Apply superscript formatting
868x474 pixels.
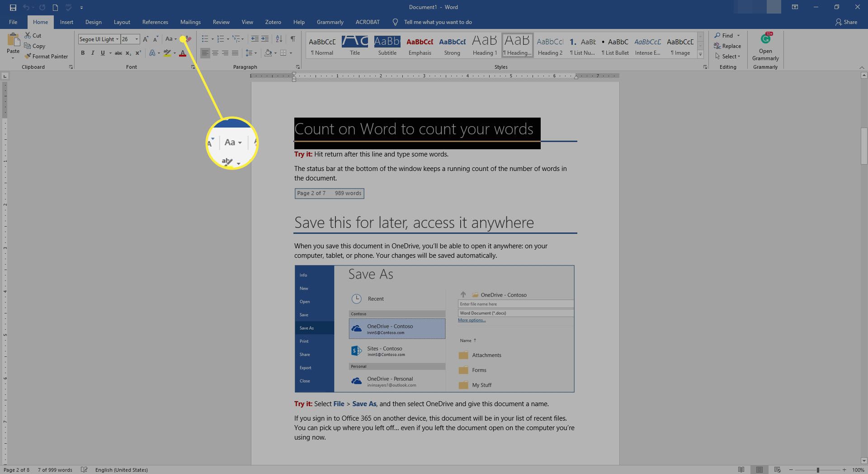tap(138, 53)
